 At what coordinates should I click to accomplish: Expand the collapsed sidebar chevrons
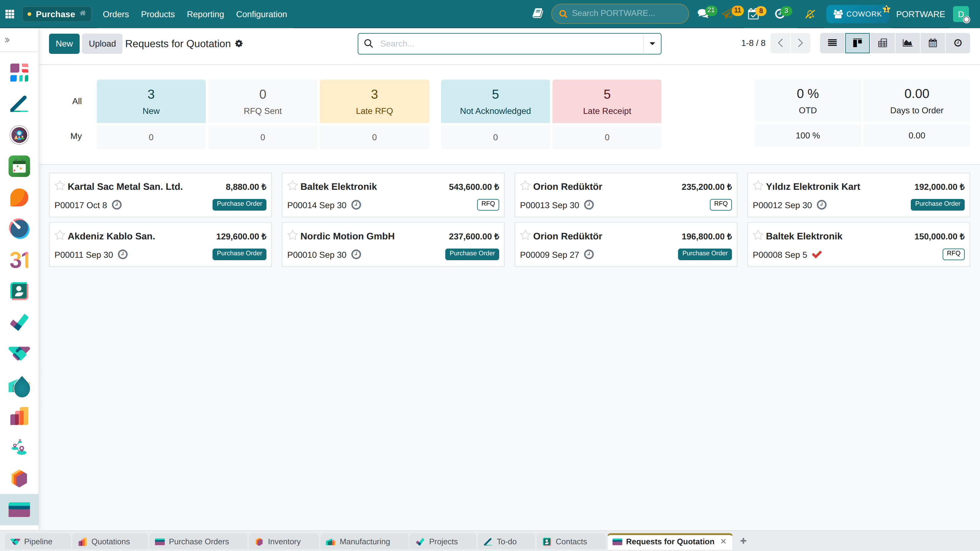(7, 40)
